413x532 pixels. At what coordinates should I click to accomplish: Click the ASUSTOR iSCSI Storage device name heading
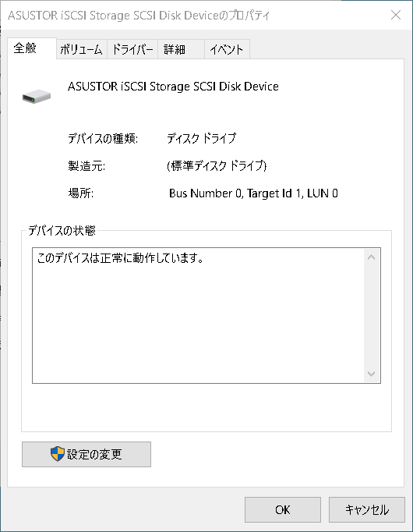click(173, 87)
